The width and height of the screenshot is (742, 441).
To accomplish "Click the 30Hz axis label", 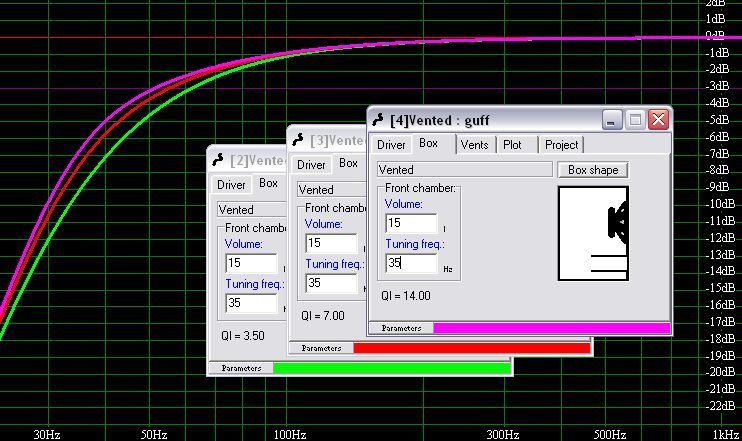I will (x=47, y=434).
